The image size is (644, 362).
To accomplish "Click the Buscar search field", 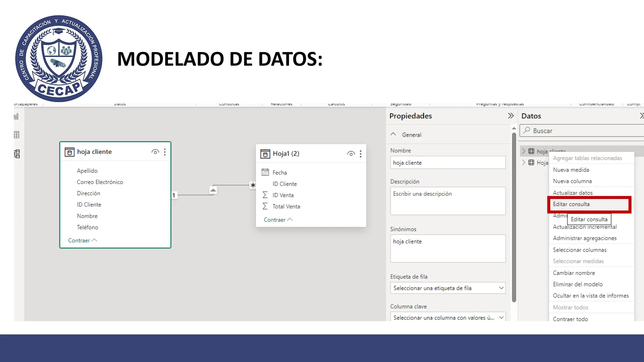I will tap(582, 130).
